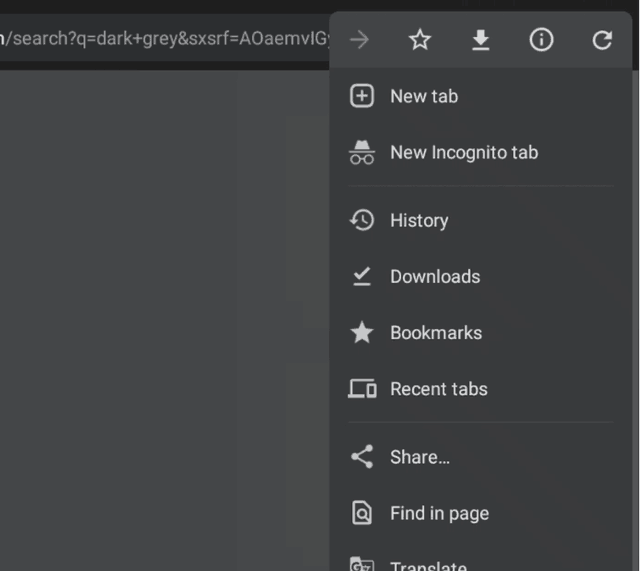The width and height of the screenshot is (640, 571).
Task: Open the New Incognito tab menu entry
Action: [x=464, y=153]
